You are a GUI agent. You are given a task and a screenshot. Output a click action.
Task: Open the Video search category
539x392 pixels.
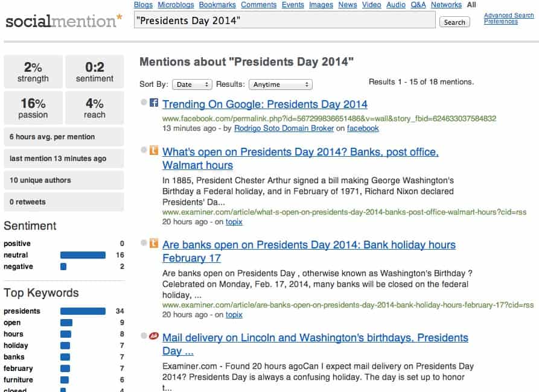pos(371,5)
